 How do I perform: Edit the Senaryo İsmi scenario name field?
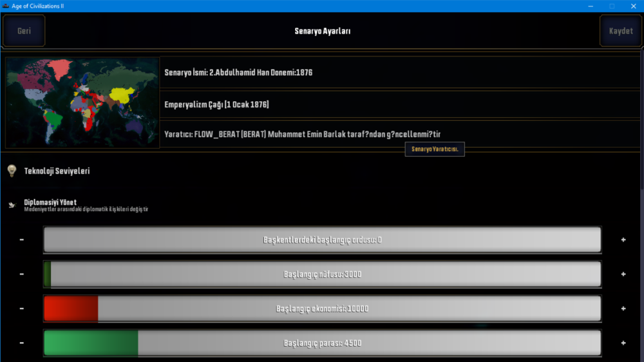[x=400, y=73]
